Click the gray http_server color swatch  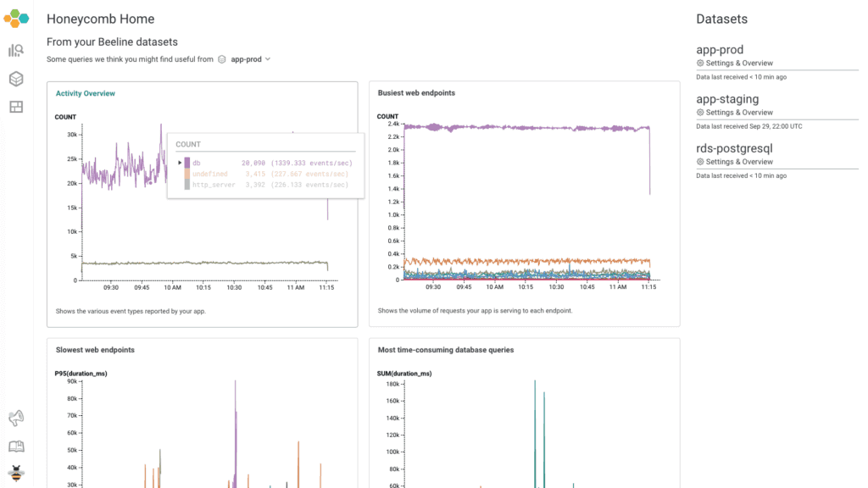click(187, 184)
